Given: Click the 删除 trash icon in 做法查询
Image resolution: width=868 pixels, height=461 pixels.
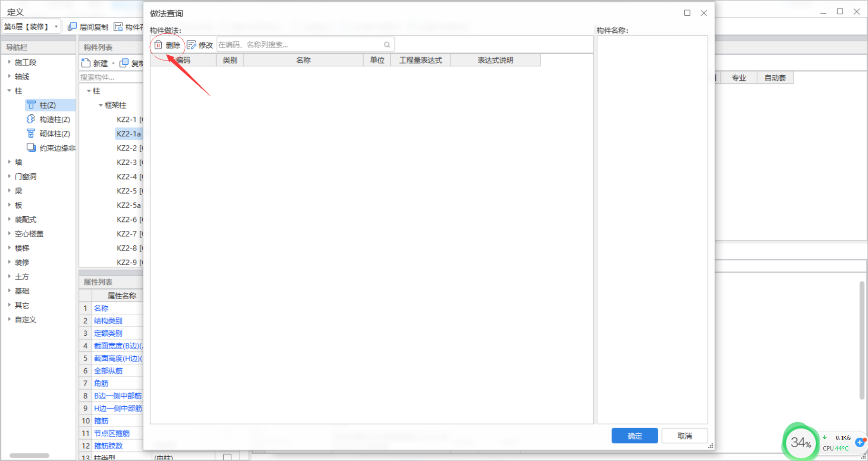Looking at the screenshot, I should coord(158,45).
